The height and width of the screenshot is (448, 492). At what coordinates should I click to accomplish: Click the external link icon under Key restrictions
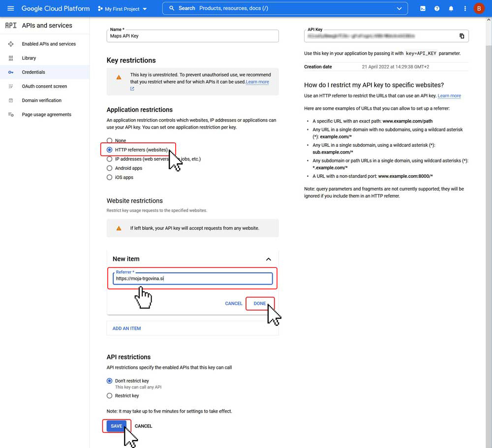click(132, 89)
